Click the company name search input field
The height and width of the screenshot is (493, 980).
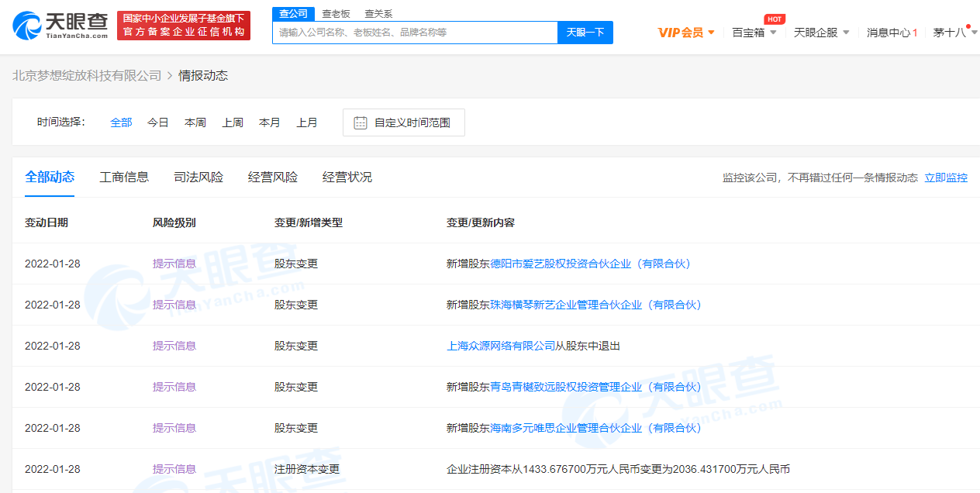pos(415,33)
